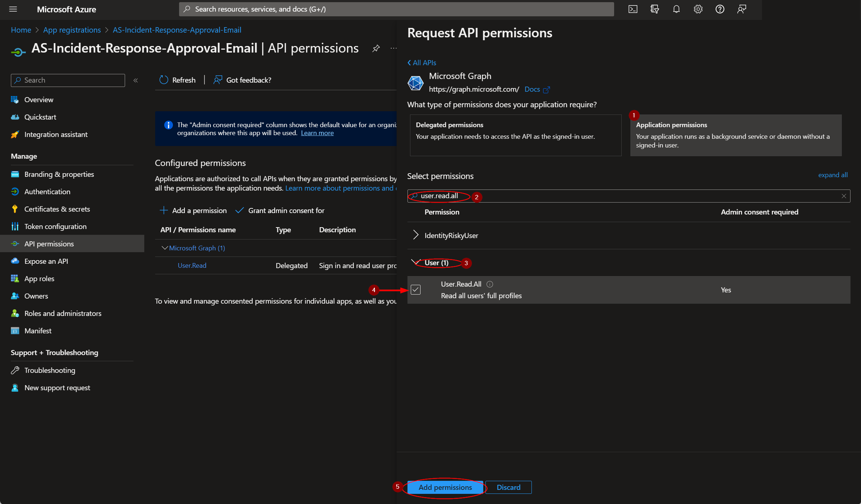Open the User.Read permission link

pos(192,266)
